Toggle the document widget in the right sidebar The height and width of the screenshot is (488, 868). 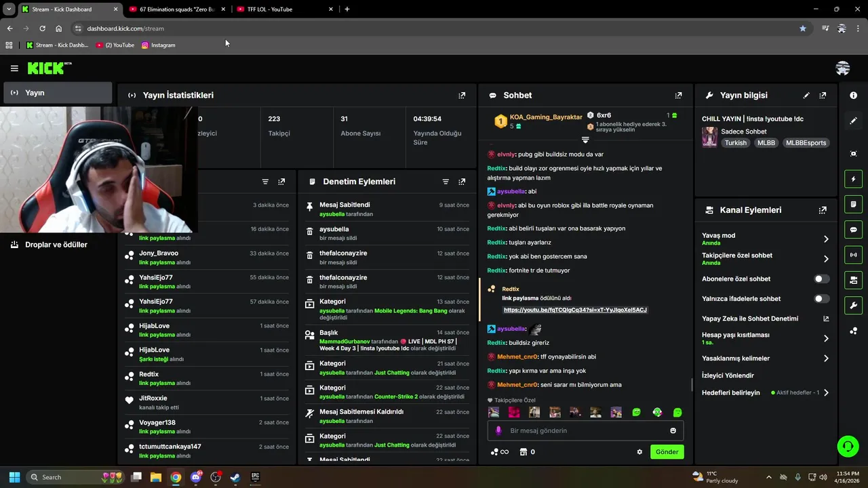[x=853, y=204]
